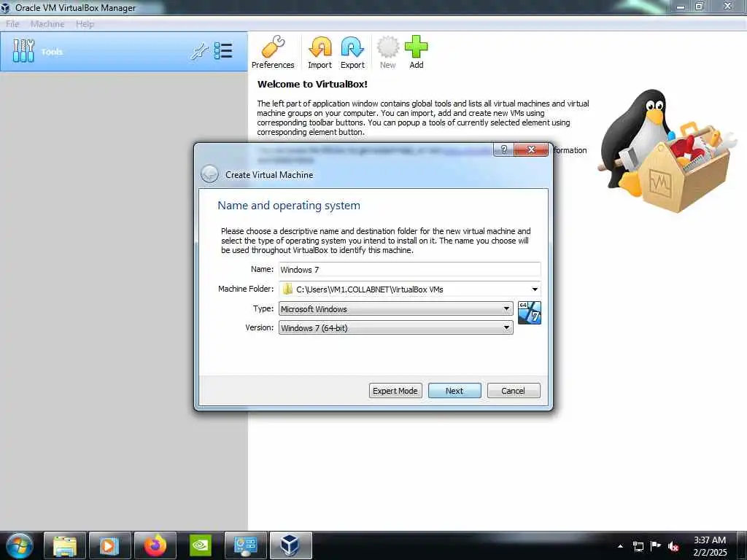Click the pin icon in Tools row
This screenshot has width=747, height=560.
point(199,51)
